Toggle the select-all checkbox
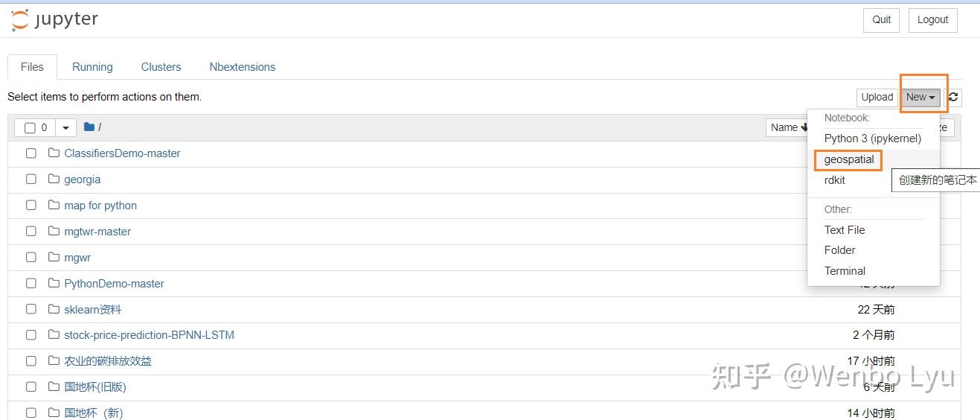The height and width of the screenshot is (420, 980). click(30, 128)
